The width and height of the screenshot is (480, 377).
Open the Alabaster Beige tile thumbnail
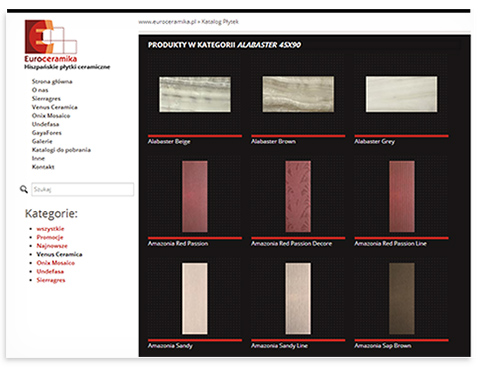pos(195,94)
